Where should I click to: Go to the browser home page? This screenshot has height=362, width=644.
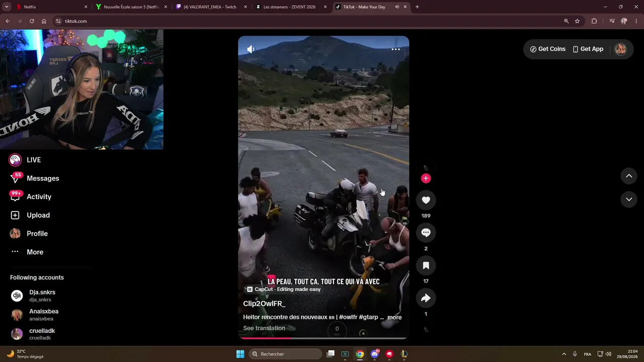coord(44,21)
